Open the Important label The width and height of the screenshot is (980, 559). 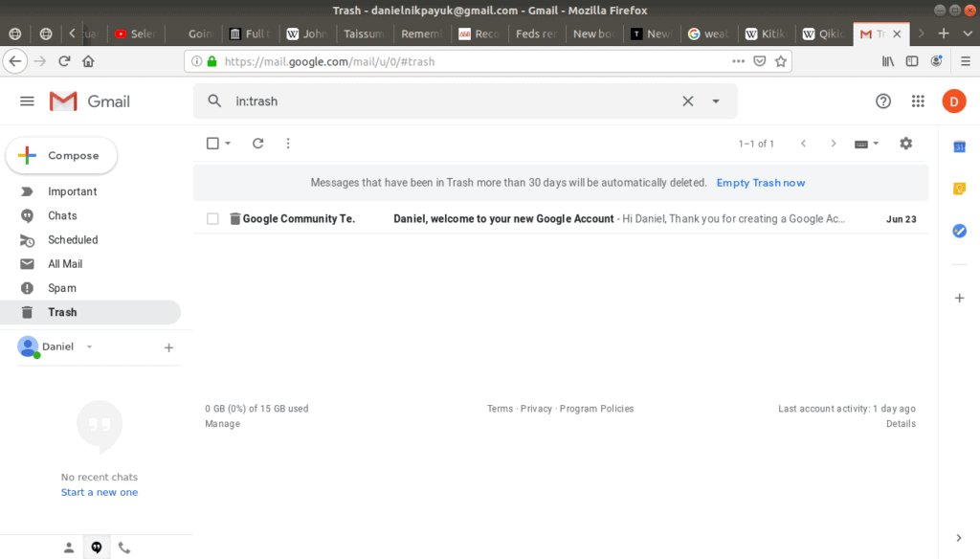(73, 191)
